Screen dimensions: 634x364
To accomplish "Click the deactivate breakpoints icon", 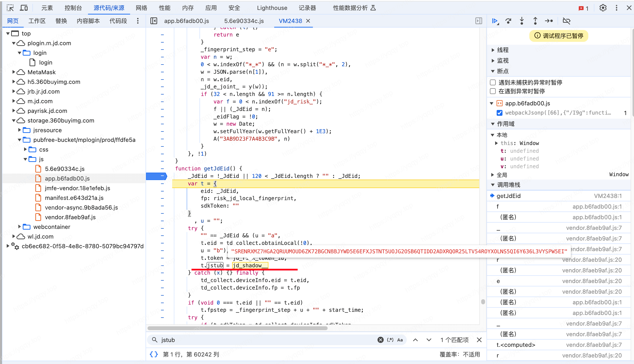I will (x=567, y=21).
